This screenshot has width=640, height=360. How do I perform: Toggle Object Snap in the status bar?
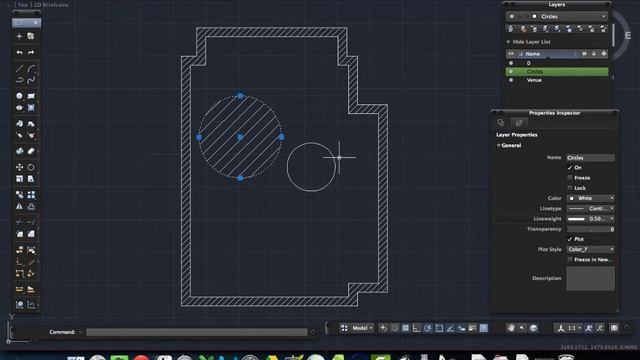tap(439, 328)
